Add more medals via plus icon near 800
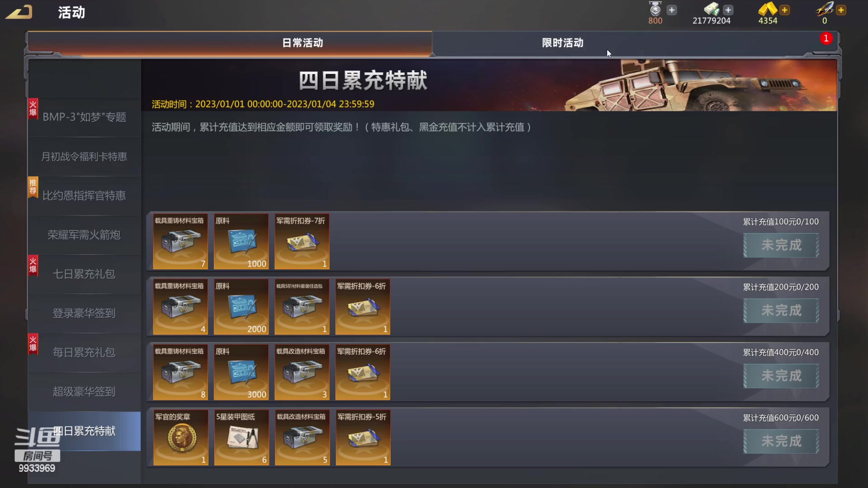The height and width of the screenshot is (488, 868). 672,10
